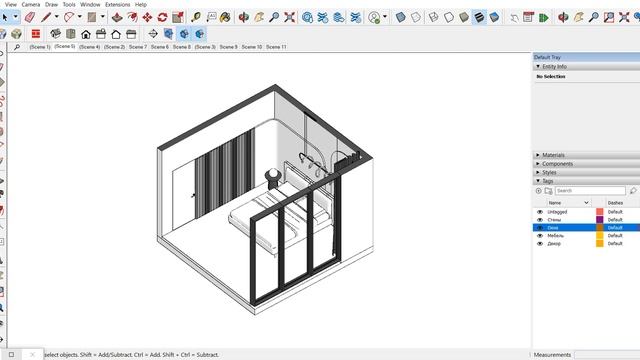This screenshot has height=360, width=640.
Task: Hide the Стены tag
Action: pos(540,220)
